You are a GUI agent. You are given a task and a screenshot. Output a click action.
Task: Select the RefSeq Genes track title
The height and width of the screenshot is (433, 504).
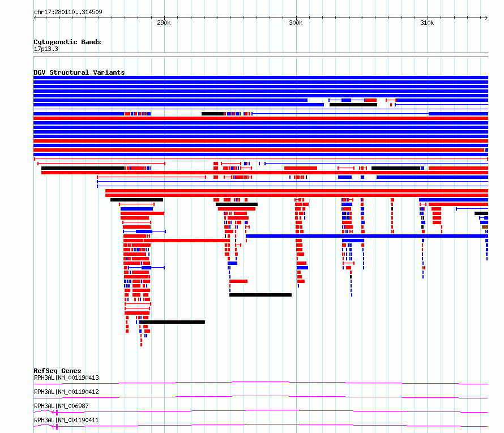[57, 371]
